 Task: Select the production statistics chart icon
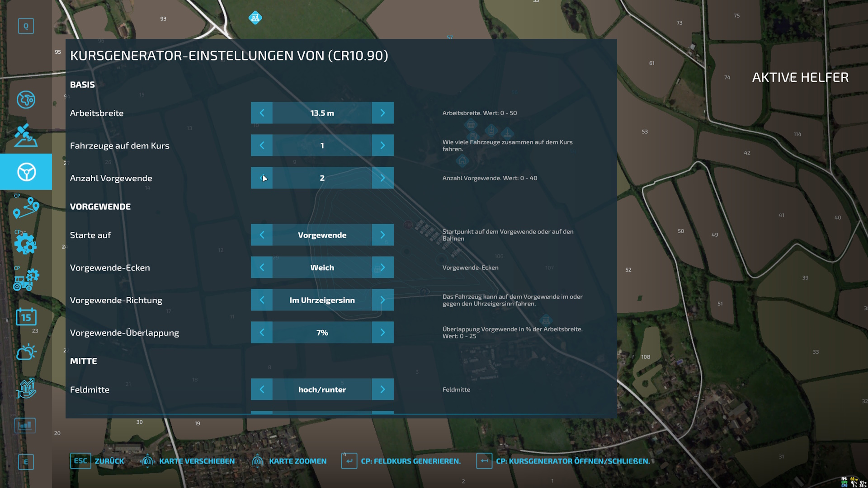(26, 425)
